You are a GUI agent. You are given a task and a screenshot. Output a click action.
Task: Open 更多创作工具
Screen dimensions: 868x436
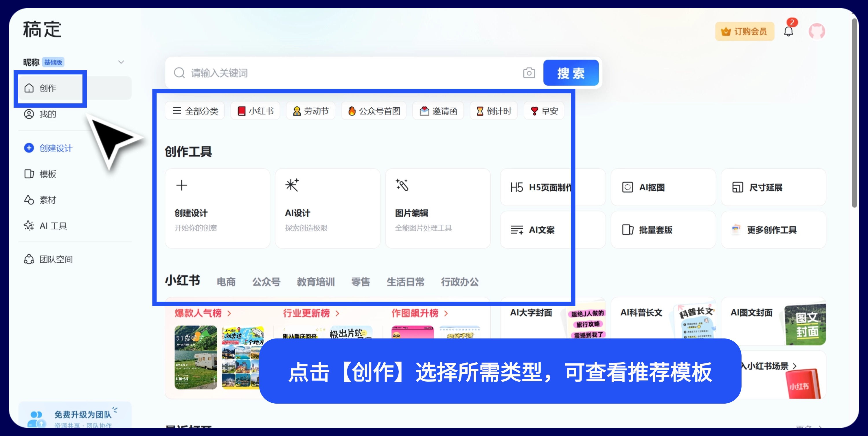coord(773,230)
